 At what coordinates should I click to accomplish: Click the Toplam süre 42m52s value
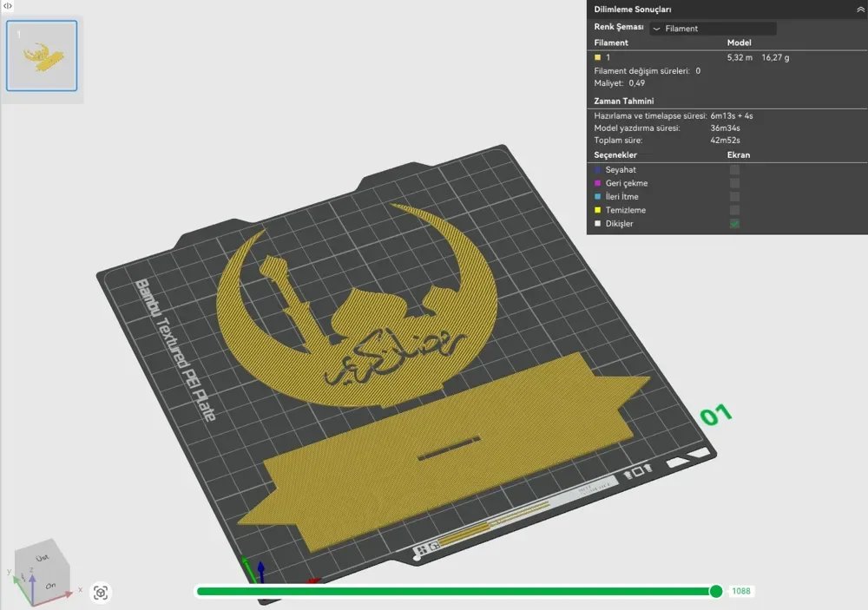tap(725, 141)
